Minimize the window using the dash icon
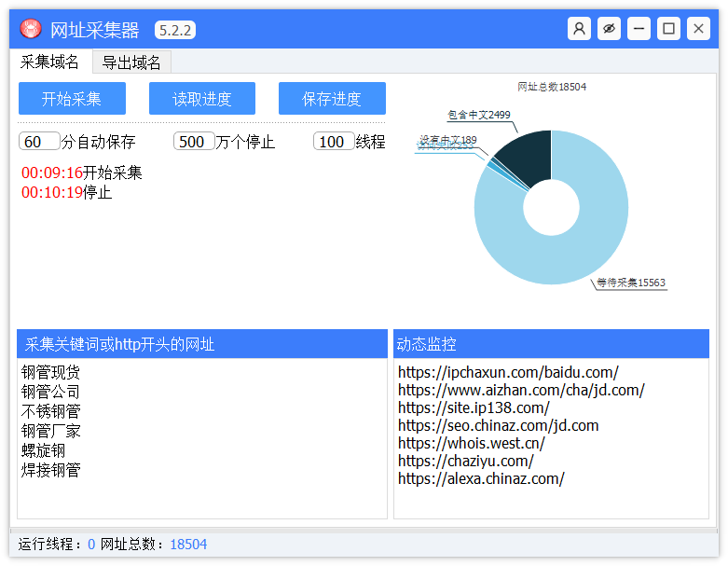The height and width of the screenshot is (566, 728). [x=639, y=29]
